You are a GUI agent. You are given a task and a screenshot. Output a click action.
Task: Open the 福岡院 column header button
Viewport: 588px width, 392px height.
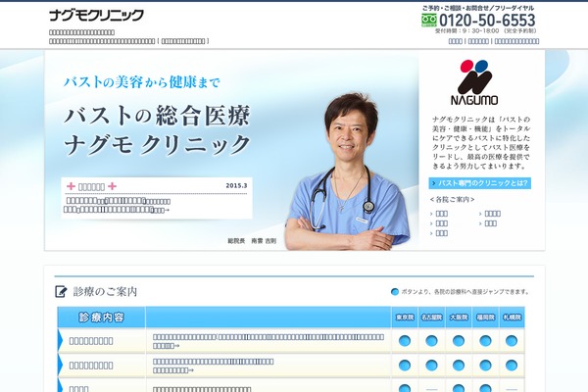[x=486, y=318]
